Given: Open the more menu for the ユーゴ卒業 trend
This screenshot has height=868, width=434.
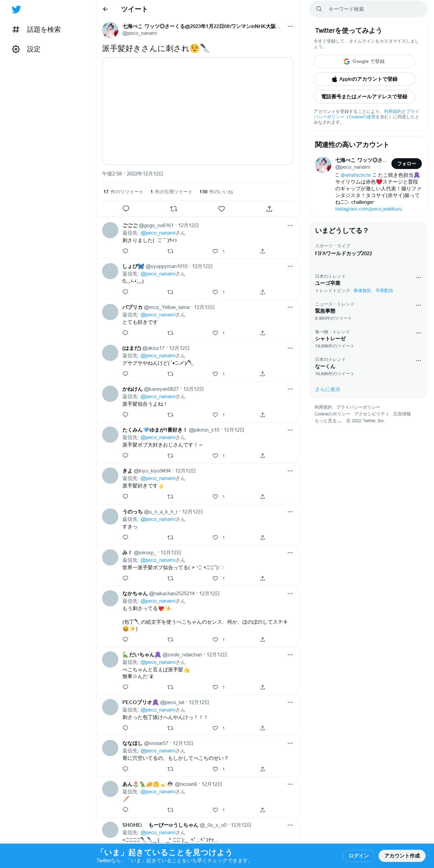Looking at the screenshot, I should 418,278.
